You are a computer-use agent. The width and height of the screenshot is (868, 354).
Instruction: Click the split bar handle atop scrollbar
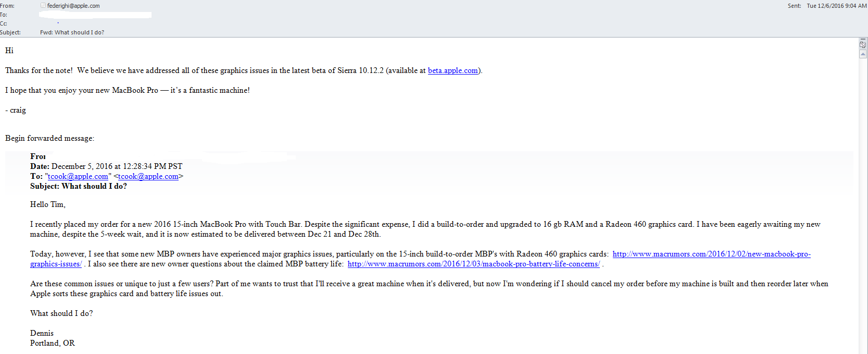tap(863, 40)
